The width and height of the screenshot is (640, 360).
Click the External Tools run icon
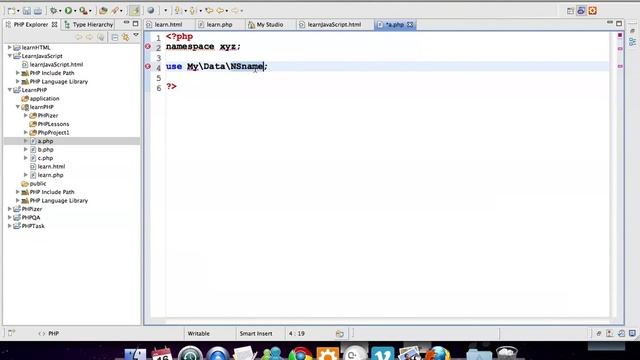click(83, 11)
